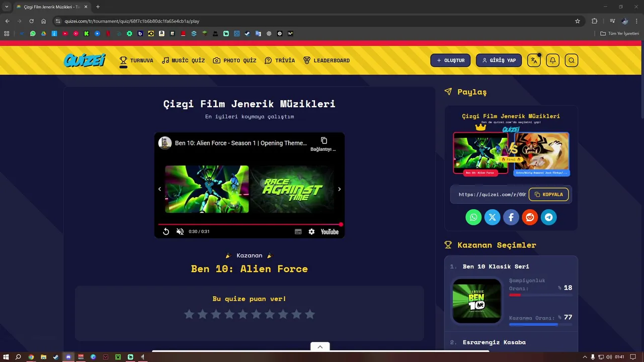
Task: Open the video uploader channel avatar
Action: point(165,143)
